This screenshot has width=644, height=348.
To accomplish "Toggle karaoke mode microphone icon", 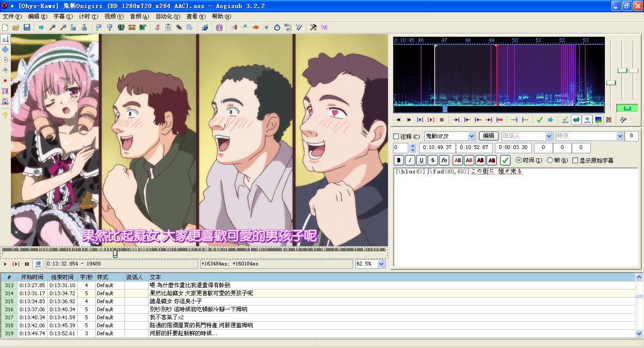I will coord(623,120).
